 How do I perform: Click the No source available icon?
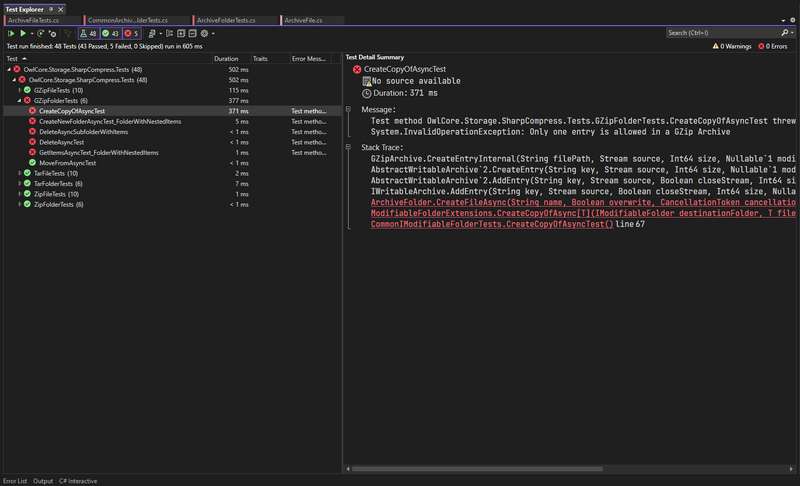point(366,81)
